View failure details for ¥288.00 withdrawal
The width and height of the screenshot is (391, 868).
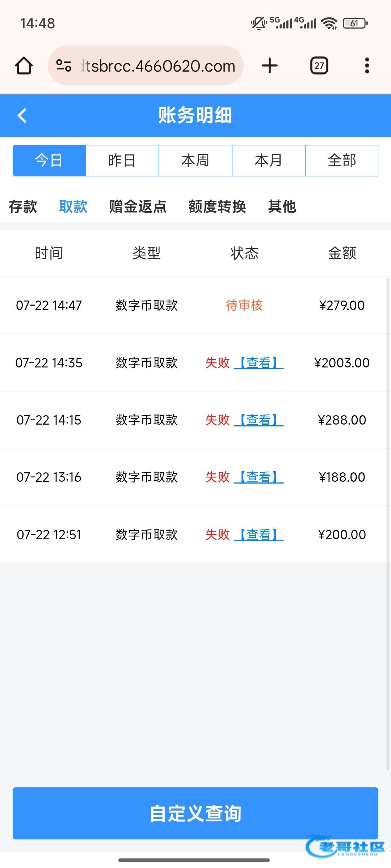[x=258, y=420]
